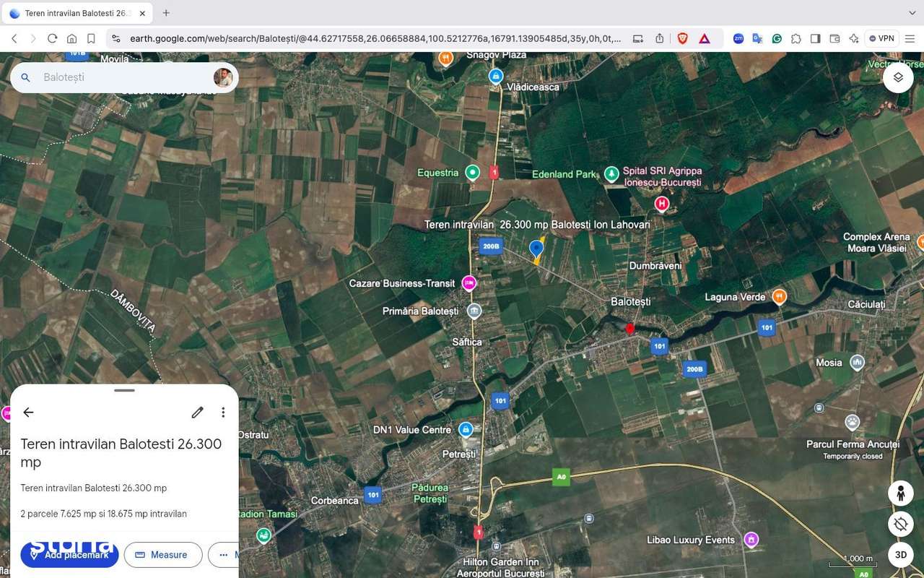Click the Add placemark button
This screenshot has height=578, width=924.
pos(69,555)
